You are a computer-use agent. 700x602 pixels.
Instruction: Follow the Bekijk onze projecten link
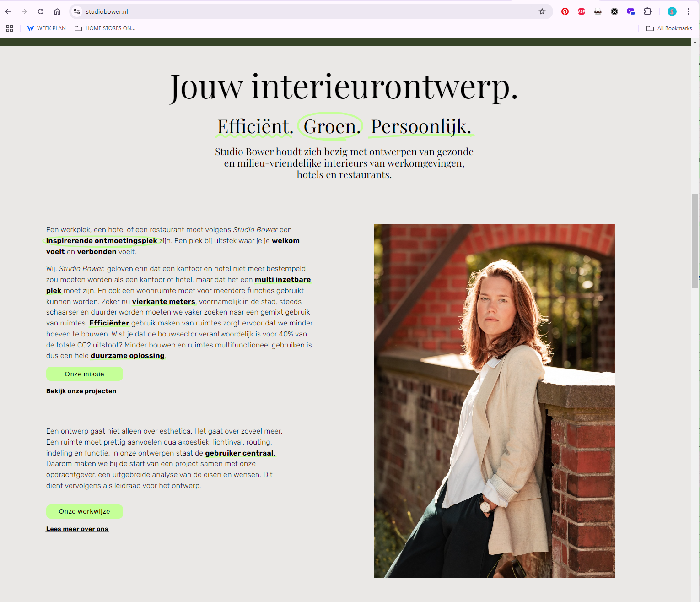pyautogui.click(x=81, y=391)
